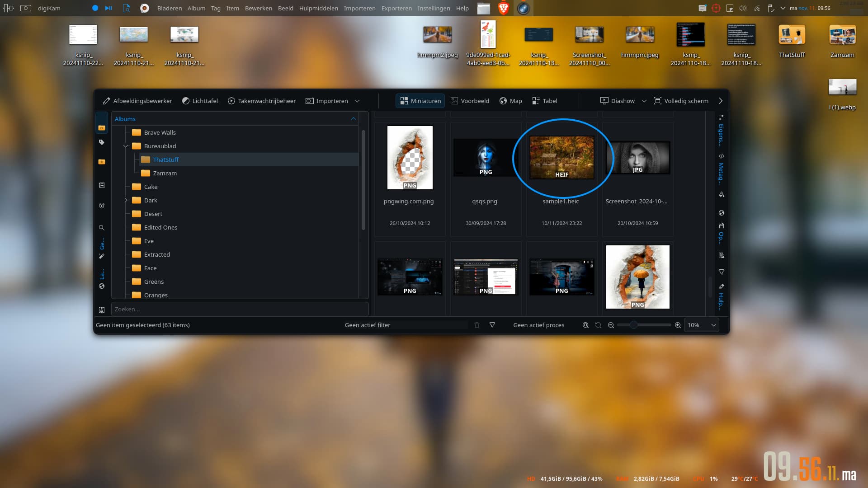Open the Timeline clock sidebar tab
This screenshot has width=868, height=488.
point(102,206)
